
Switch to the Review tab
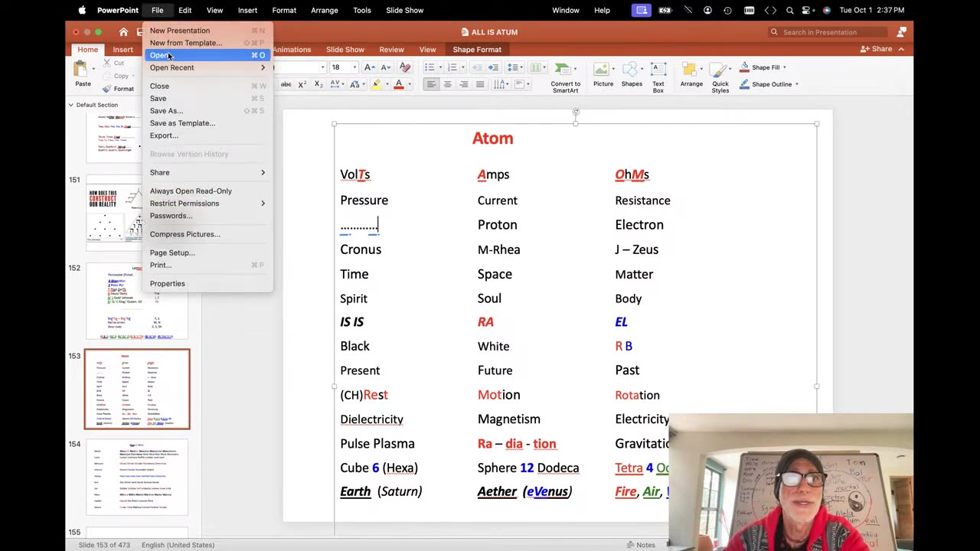point(391,50)
